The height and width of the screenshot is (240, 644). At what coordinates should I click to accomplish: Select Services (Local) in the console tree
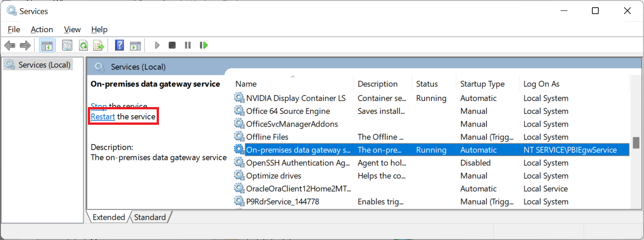pos(44,65)
